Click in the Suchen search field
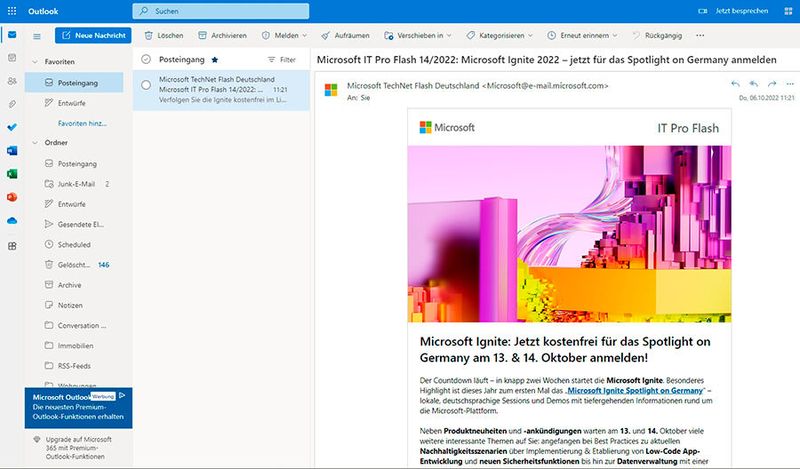Image resolution: width=800 pixels, height=469 pixels. [220, 11]
